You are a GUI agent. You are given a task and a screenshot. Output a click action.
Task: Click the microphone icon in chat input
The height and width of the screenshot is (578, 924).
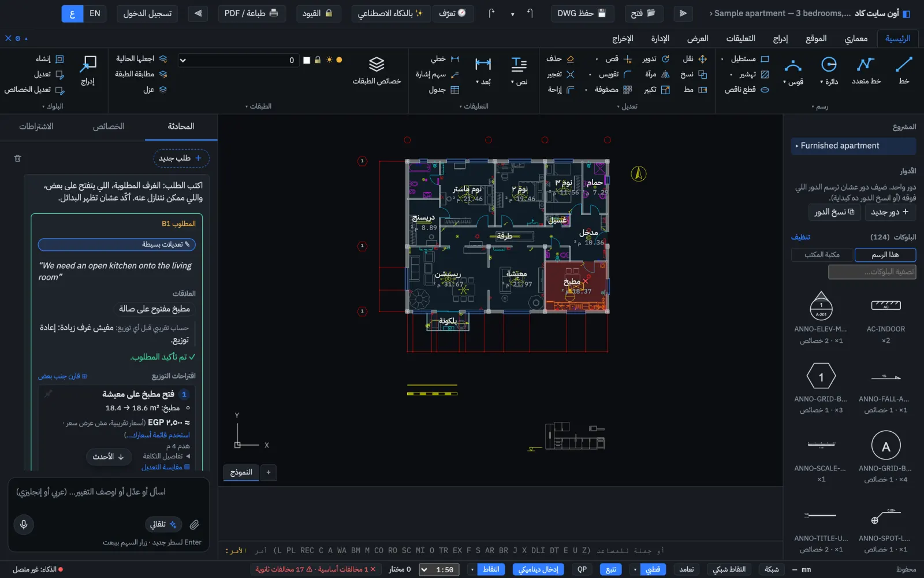click(x=24, y=524)
